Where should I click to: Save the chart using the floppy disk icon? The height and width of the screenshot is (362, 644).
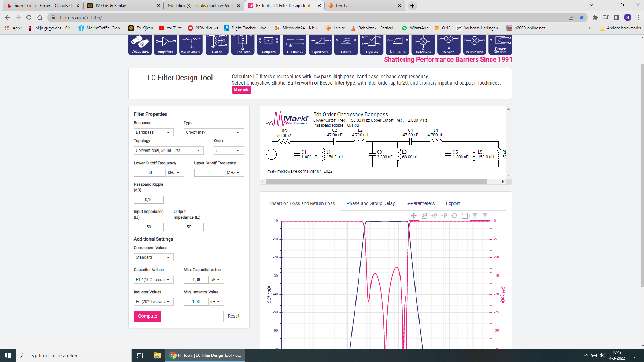click(x=465, y=216)
